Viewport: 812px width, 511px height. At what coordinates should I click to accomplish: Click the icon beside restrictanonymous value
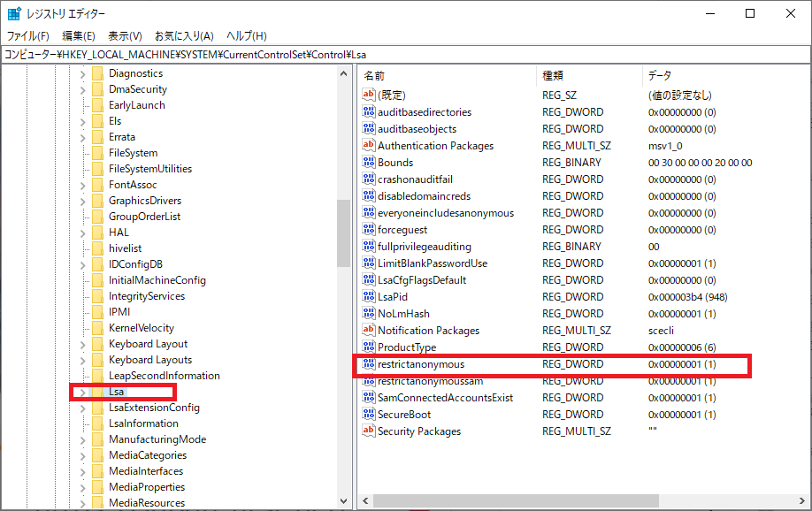tap(369, 364)
